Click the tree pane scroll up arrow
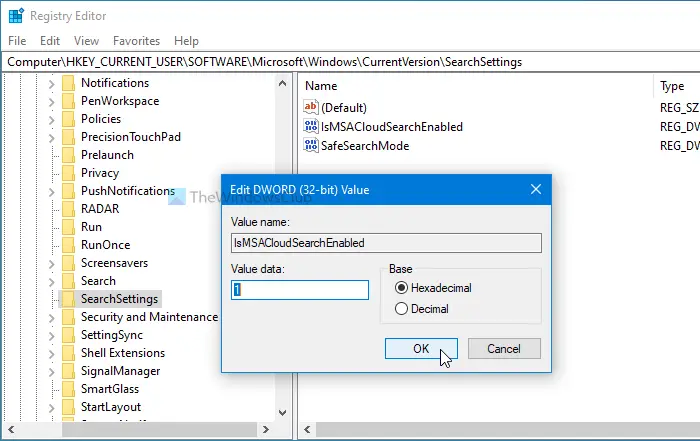Viewport: 700px width, 441px height. 282,83
